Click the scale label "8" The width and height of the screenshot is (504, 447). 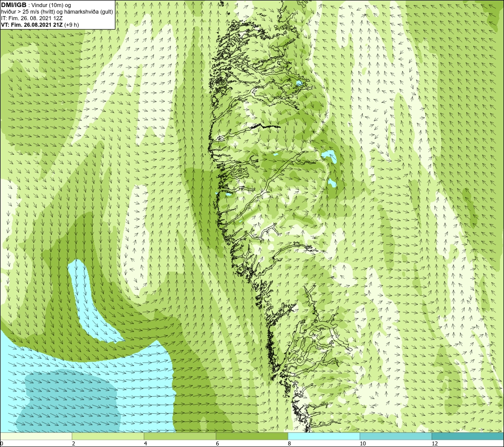(290, 443)
